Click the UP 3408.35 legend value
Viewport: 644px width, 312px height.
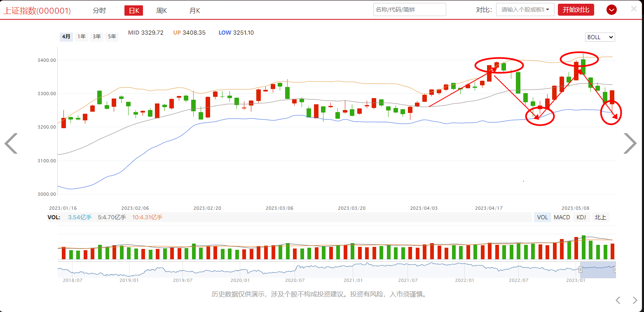point(189,33)
